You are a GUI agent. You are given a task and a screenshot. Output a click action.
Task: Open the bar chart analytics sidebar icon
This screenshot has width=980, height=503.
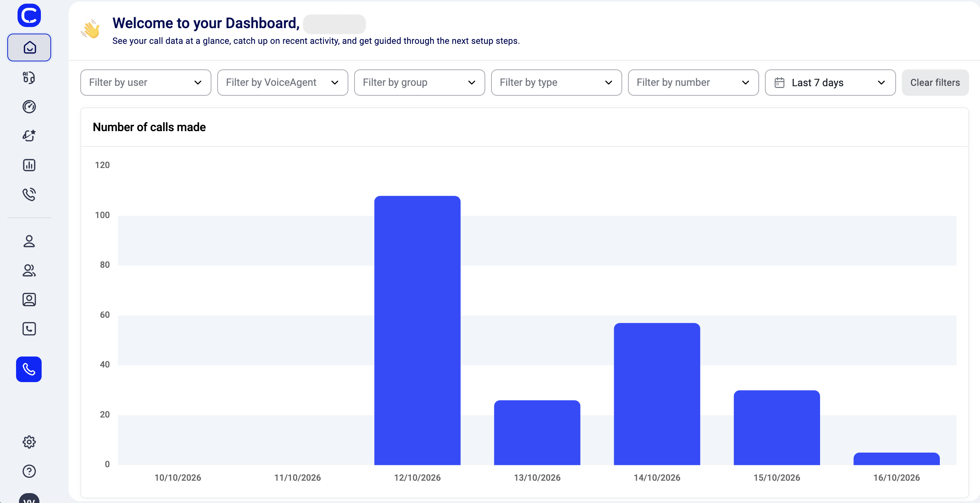pos(29,165)
